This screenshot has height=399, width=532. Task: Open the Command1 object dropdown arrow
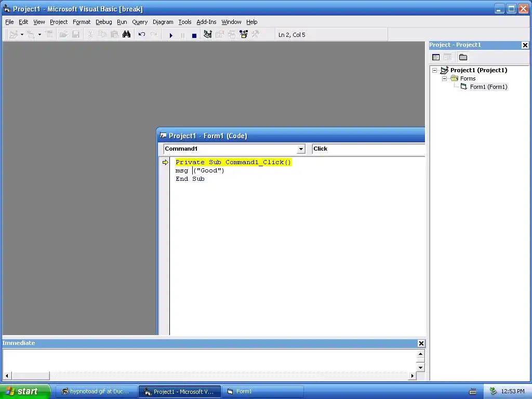(301, 149)
